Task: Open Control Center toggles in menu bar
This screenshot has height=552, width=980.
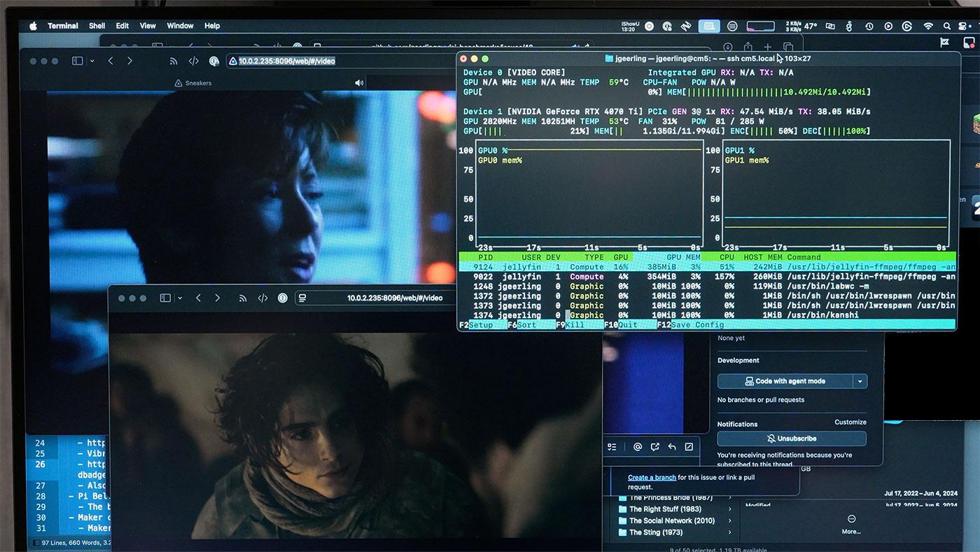Action: click(x=965, y=26)
